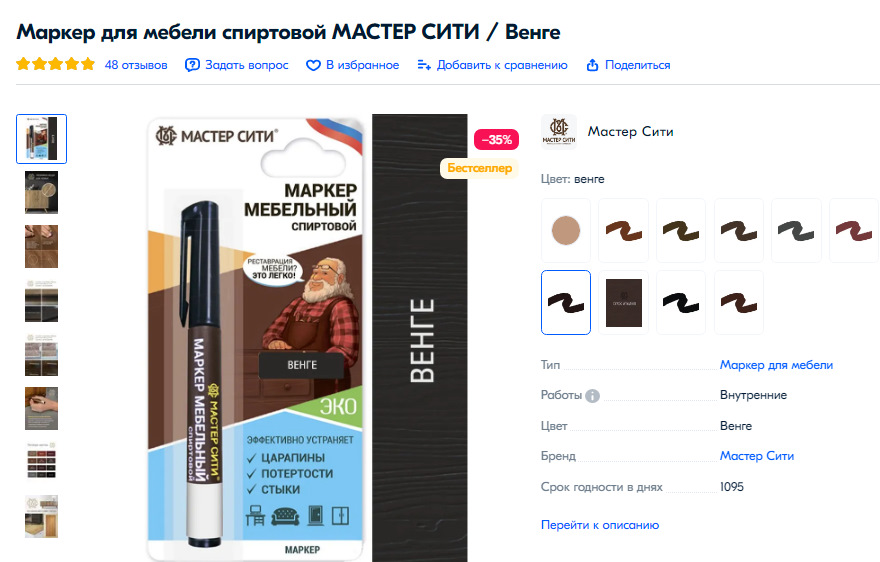880x562 pixels.
Task: Click the add to comparison icon
Action: [x=424, y=65]
